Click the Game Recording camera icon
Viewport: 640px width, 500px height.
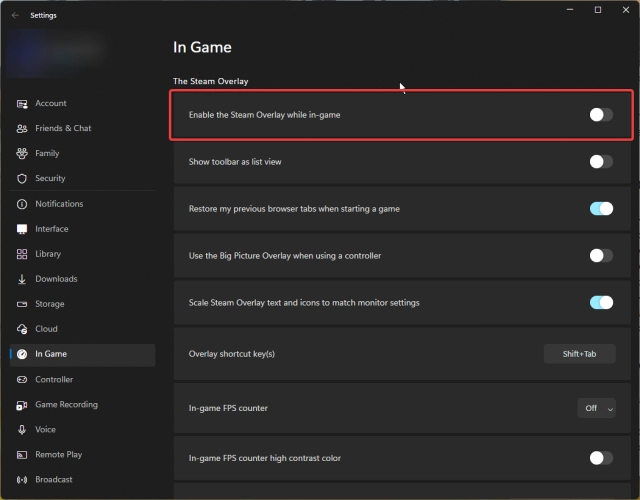pos(22,405)
